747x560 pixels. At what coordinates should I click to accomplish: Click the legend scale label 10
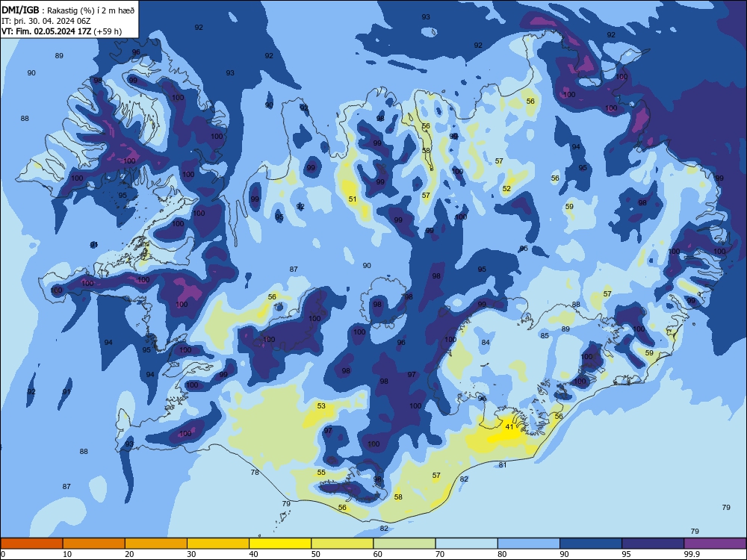click(67, 554)
